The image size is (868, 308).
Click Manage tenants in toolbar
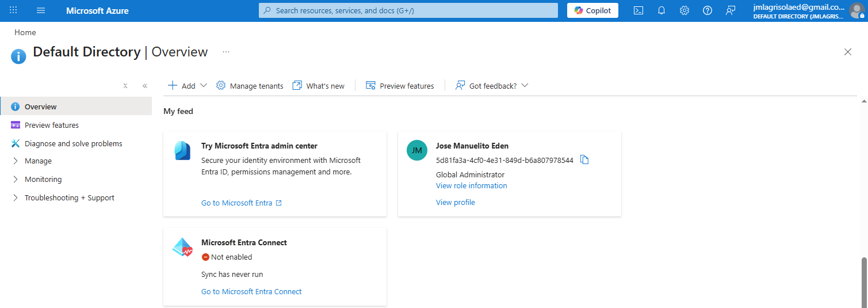250,86
